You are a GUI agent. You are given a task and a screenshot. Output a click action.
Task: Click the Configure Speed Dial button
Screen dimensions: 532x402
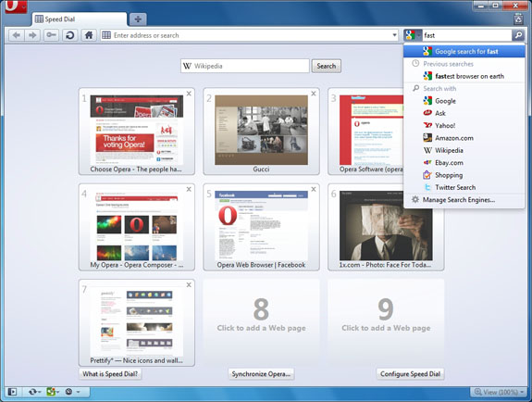(410, 374)
